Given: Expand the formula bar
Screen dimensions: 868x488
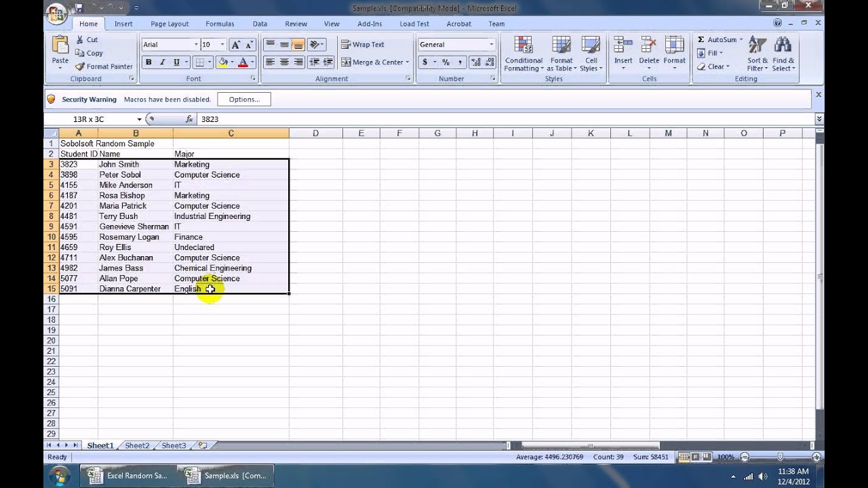Looking at the screenshot, I should pos(819,119).
